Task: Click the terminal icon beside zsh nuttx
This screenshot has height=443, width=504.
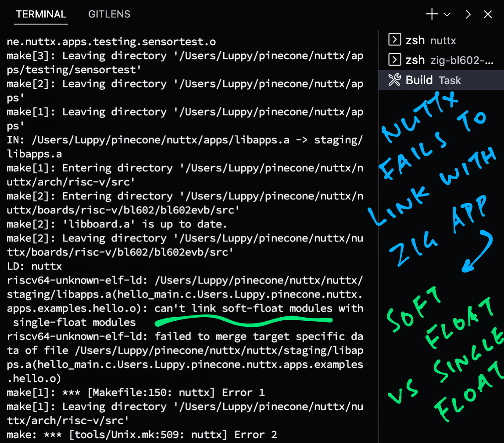Action: [395, 40]
